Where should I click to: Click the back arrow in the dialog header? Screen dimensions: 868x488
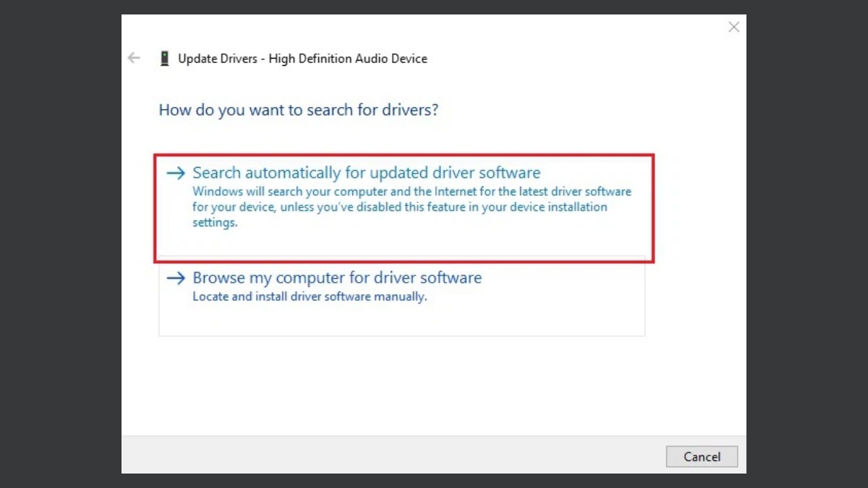point(134,58)
